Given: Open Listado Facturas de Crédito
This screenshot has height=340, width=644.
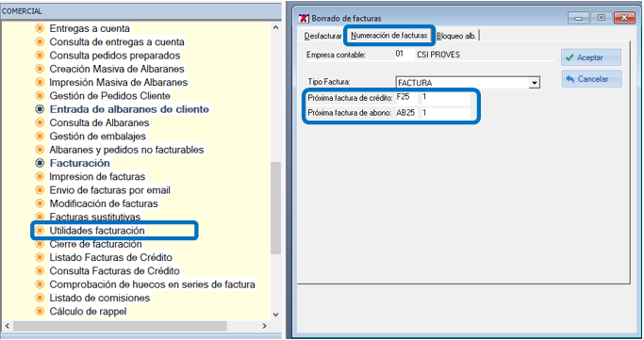Looking at the screenshot, I should click(x=111, y=257).
